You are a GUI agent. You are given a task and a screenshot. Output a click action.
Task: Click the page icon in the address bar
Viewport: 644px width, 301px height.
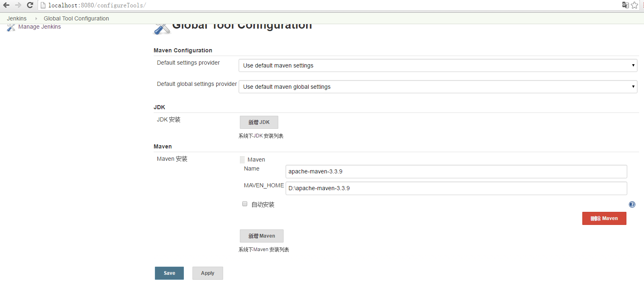[x=43, y=5]
